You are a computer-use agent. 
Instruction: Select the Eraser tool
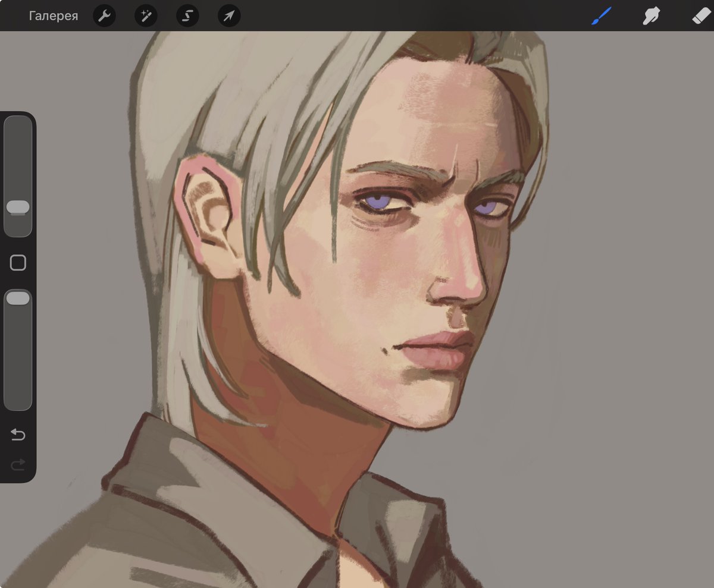click(702, 16)
